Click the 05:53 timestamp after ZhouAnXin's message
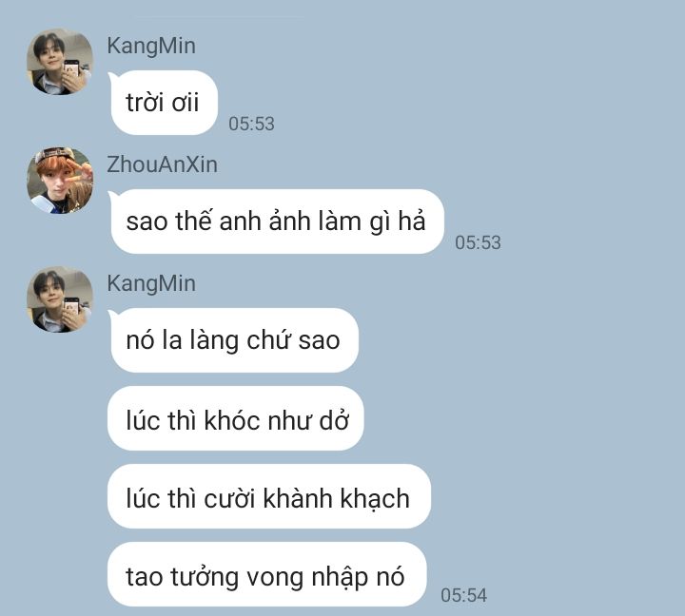The width and height of the screenshot is (685, 616). tap(478, 242)
